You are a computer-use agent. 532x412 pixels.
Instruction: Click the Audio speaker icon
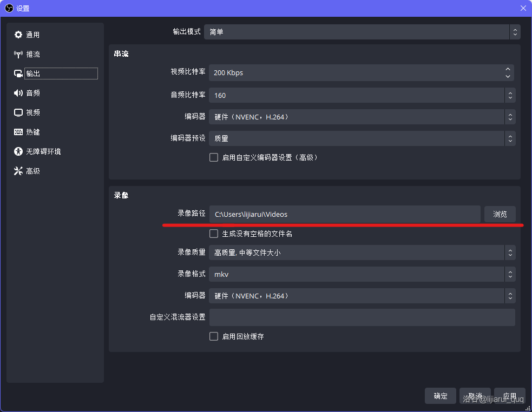click(x=18, y=93)
